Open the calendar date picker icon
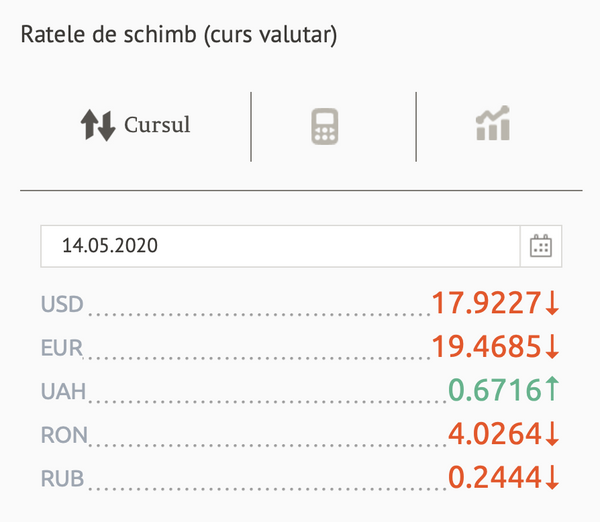The image size is (600, 522). click(541, 246)
